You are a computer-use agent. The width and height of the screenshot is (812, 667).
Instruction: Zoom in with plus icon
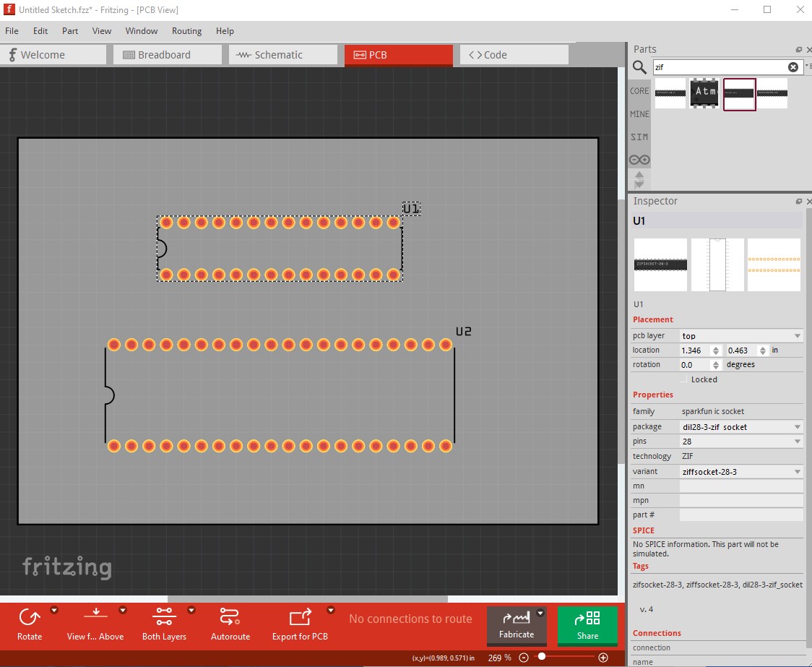[x=602, y=658]
